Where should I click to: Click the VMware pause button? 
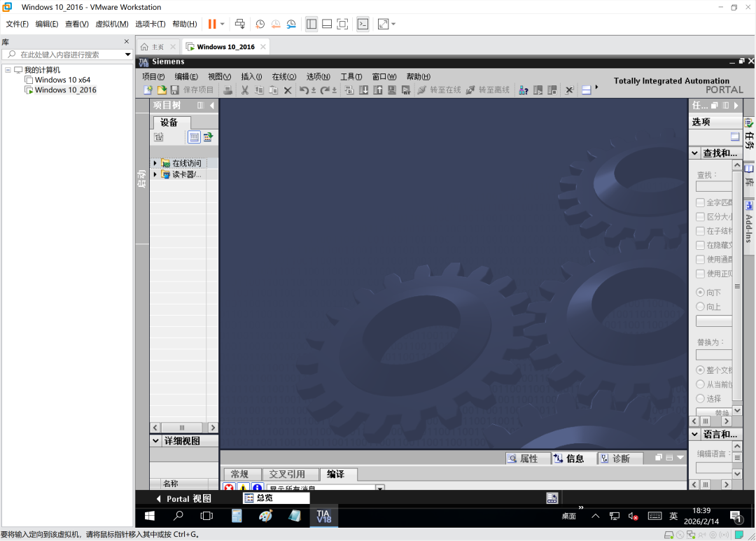click(212, 24)
